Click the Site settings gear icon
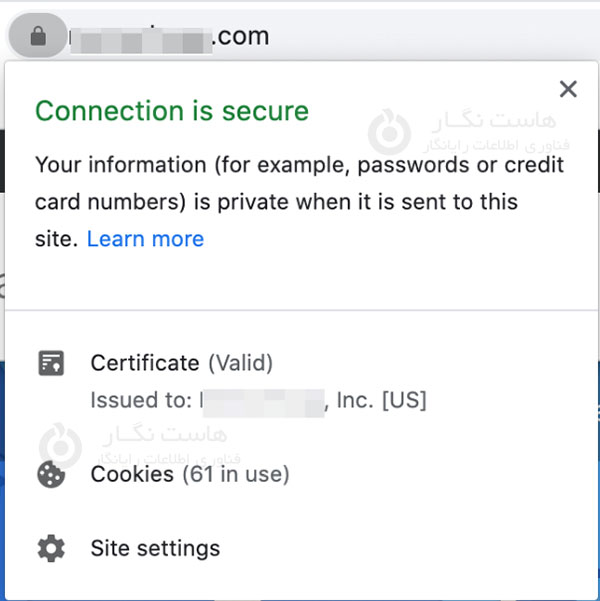This screenshot has height=601, width=600. point(51,549)
